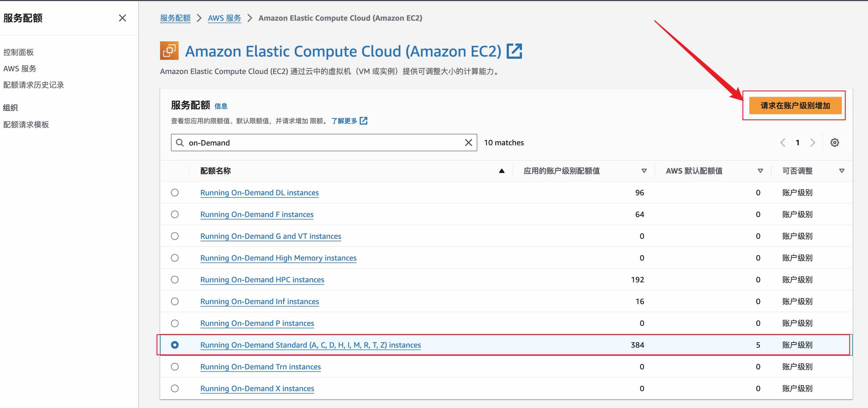Click the 16 value in Inf row
Image resolution: width=868 pixels, height=408 pixels.
[x=640, y=301]
